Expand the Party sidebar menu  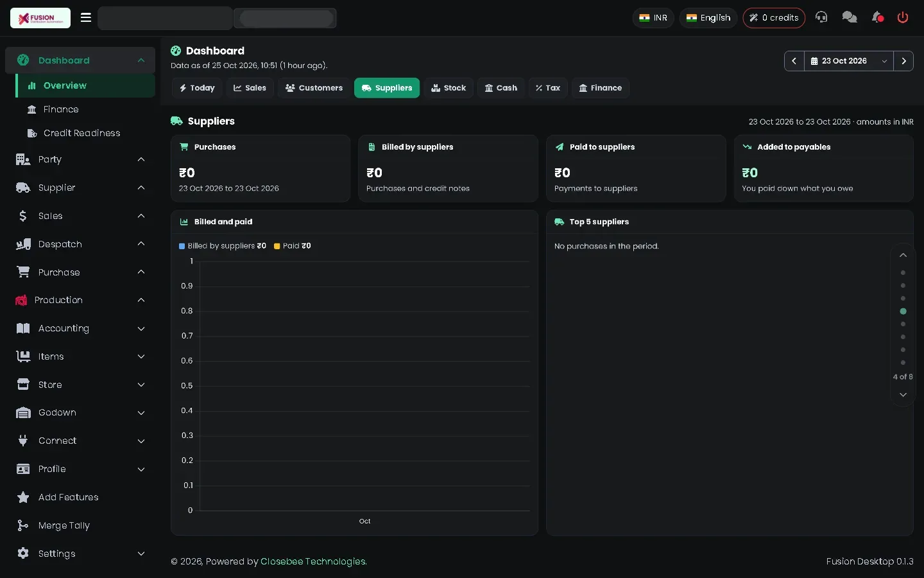pyautogui.click(x=80, y=159)
